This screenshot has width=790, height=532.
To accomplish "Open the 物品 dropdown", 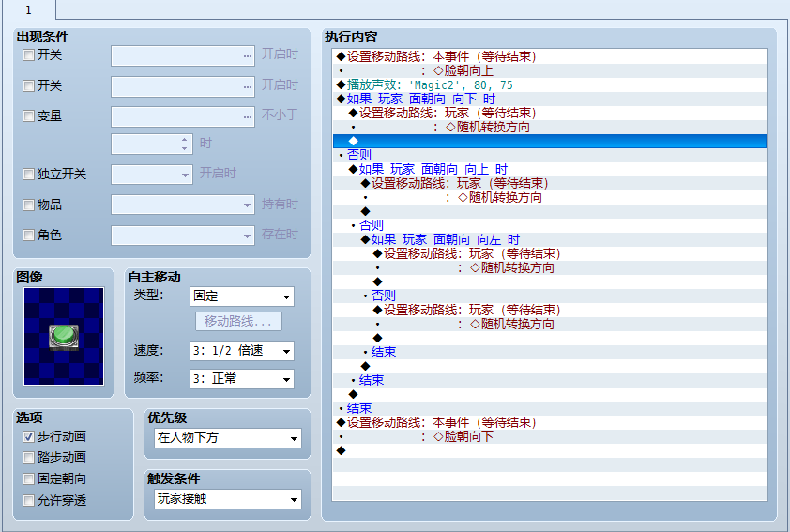I will tap(183, 205).
